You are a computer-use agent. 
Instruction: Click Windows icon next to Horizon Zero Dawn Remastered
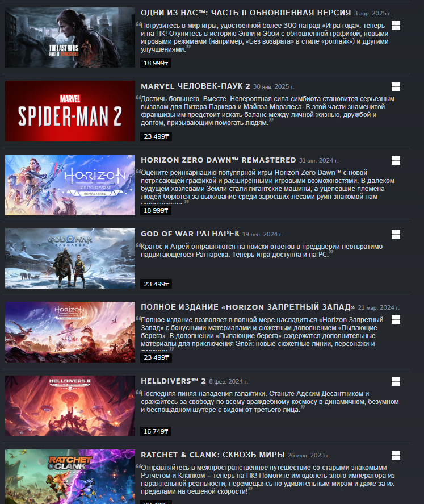point(396,160)
